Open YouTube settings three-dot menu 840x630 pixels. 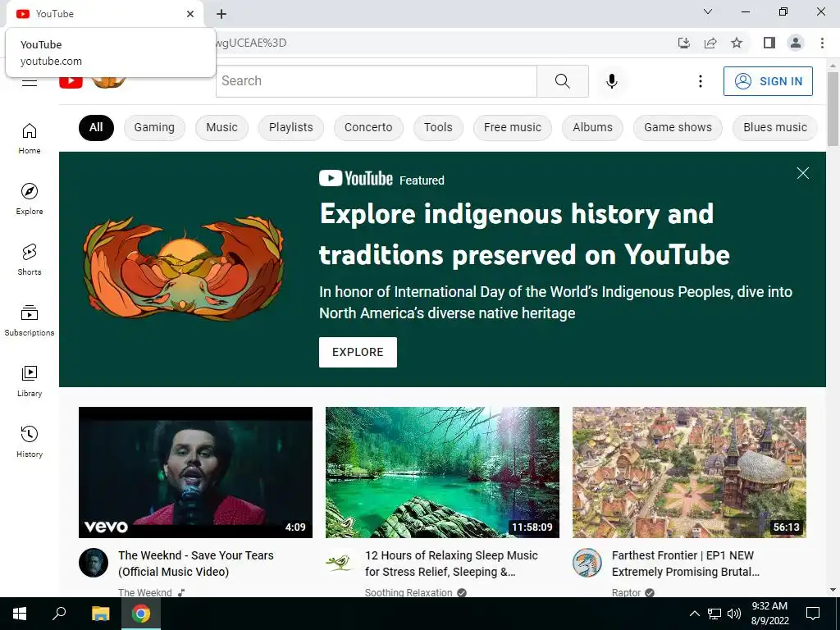(701, 81)
